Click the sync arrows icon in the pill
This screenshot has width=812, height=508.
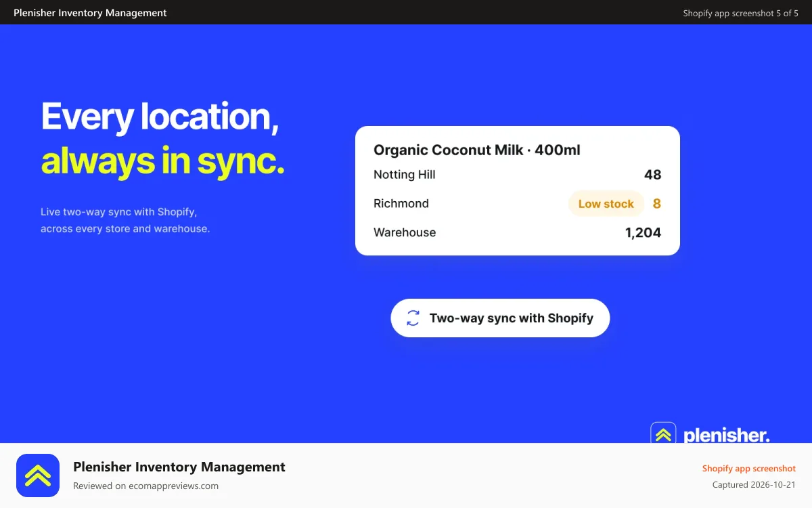click(x=413, y=318)
